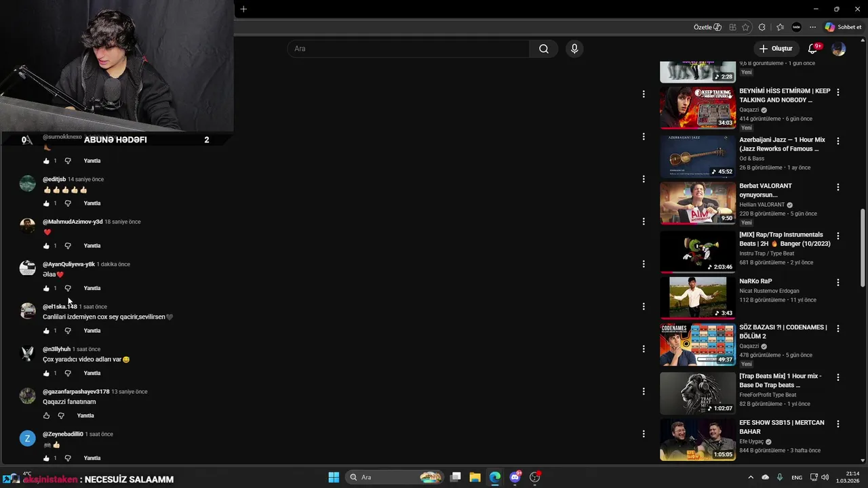Open more options for EFE SHOW video
Image resolution: width=868 pixels, height=488 pixels.
pos(838,424)
